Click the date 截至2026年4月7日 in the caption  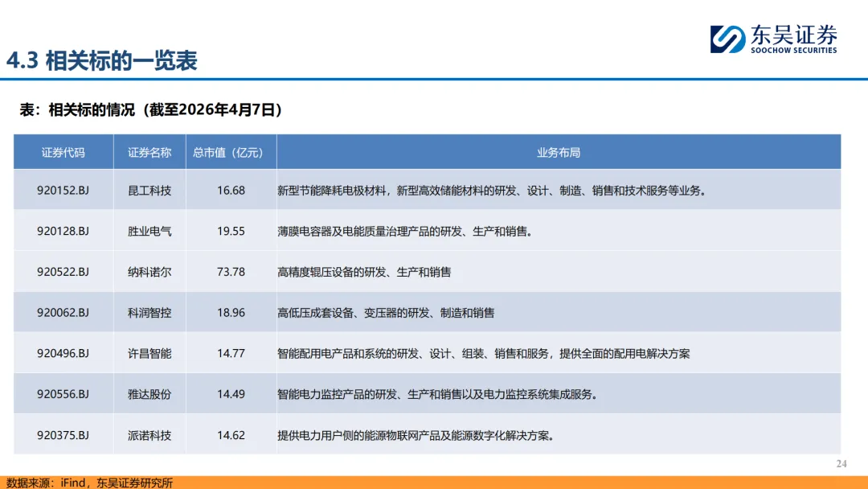pyautogui.click(x=215, y=110)
